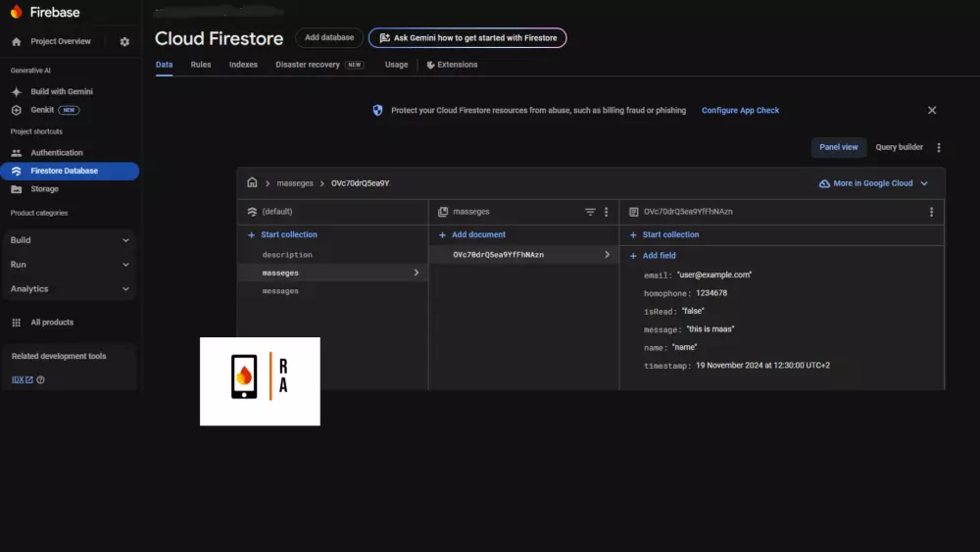The height and width of the screenshot is (552, 980).
Task: Open the document panel options menu
Action: coord(931,212)
